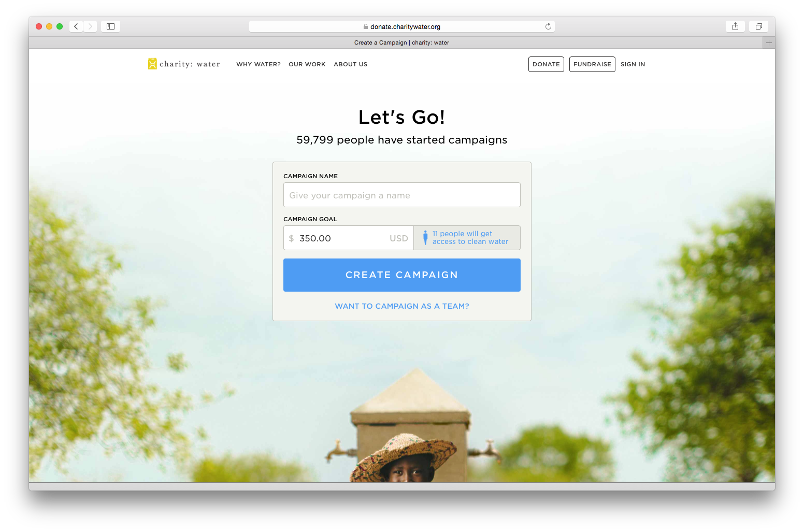This screenshot has width=804, height=532.
Task: Toggle the Safari sidebar button
Action: (x=110, y=26)
